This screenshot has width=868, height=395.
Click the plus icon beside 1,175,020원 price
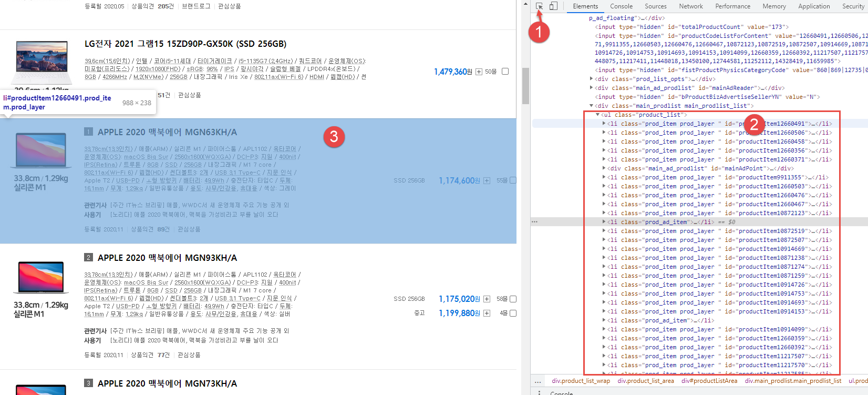[487, 299]
